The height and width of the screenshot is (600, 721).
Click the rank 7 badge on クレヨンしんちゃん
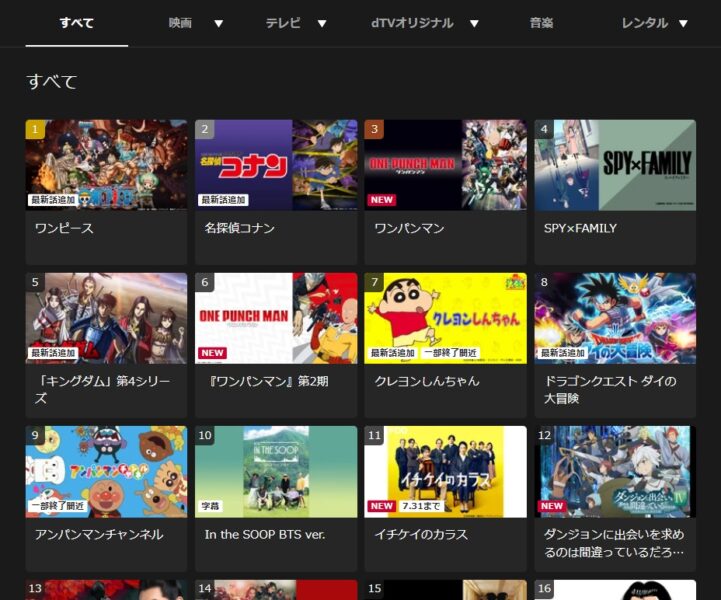(x=374, y=282)
